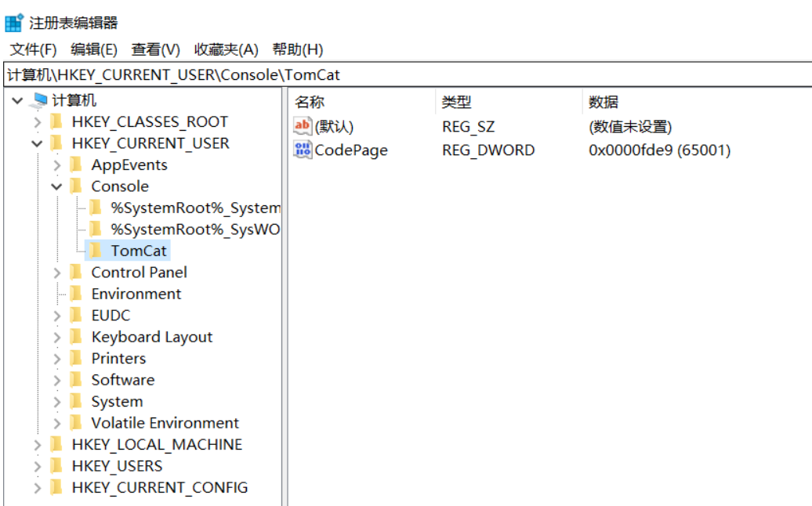Click the Printers folder icon

tap(76, 359)
